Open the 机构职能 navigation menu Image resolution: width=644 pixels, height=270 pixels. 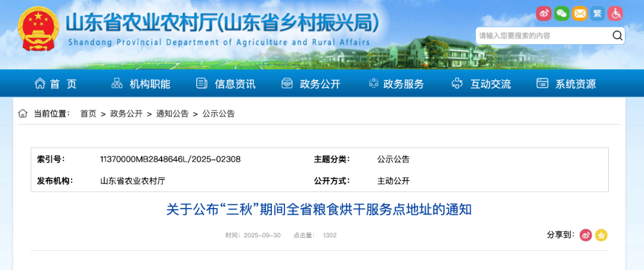[141, 84]
